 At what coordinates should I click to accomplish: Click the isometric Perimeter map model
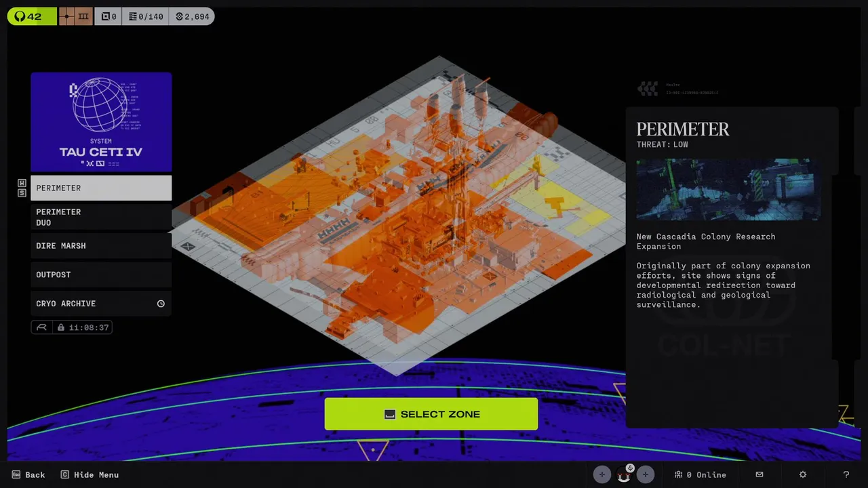point(400,217)
